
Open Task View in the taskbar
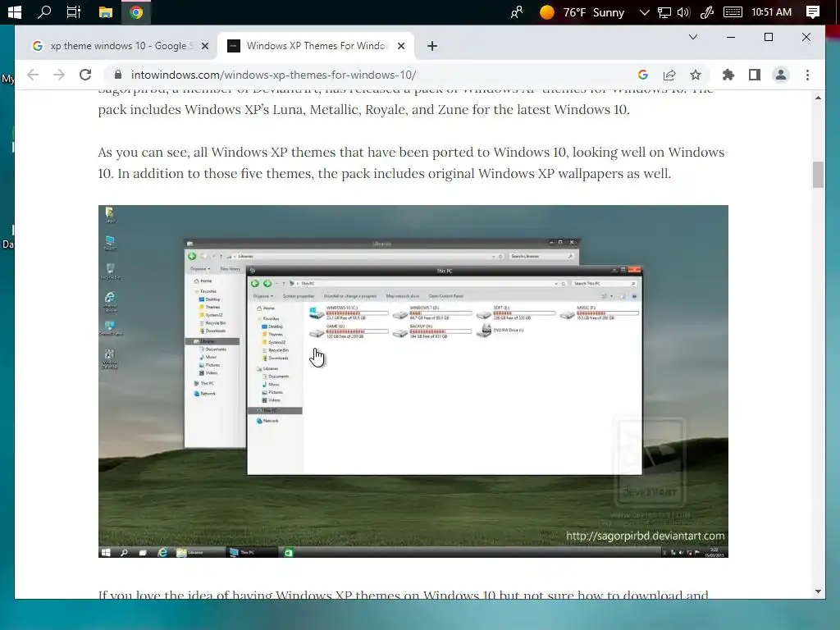pyautogui.click(x=74, y=11)
